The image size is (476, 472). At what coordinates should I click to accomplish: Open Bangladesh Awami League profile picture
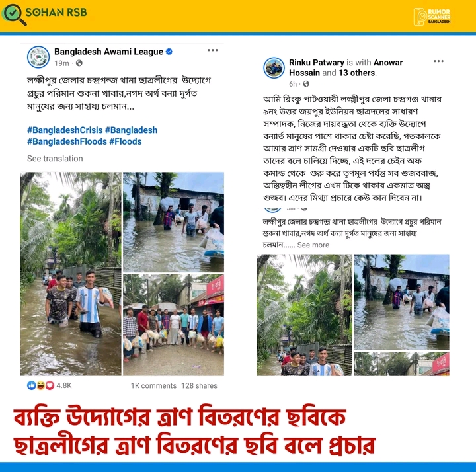click(x=38, y=57)
